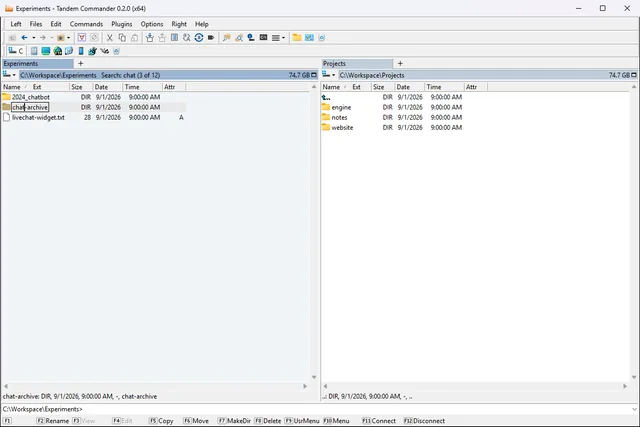Viewport: 640px width, 427px height.
Task: Unpack files with the gray up-arrow box icon
Action: click(162, 38)
